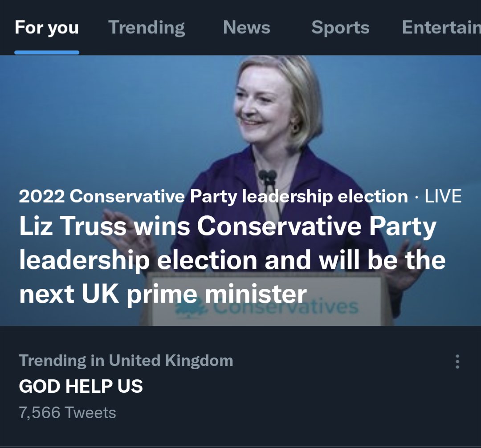Select the For you tab
The height and width of the screenshot is (448, 481).
click(47, 27)
